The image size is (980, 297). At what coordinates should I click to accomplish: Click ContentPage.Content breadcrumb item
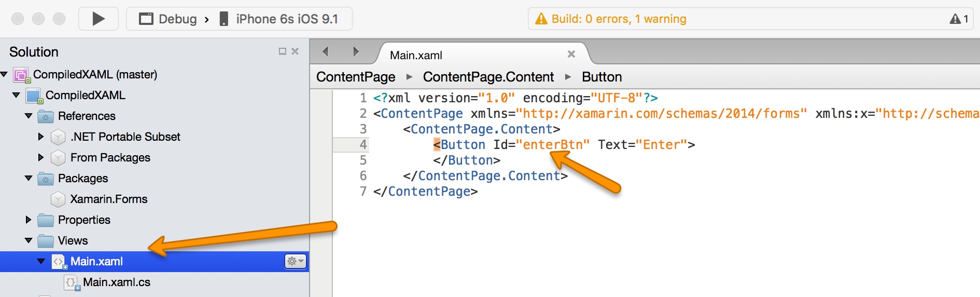tap(488, 77)
